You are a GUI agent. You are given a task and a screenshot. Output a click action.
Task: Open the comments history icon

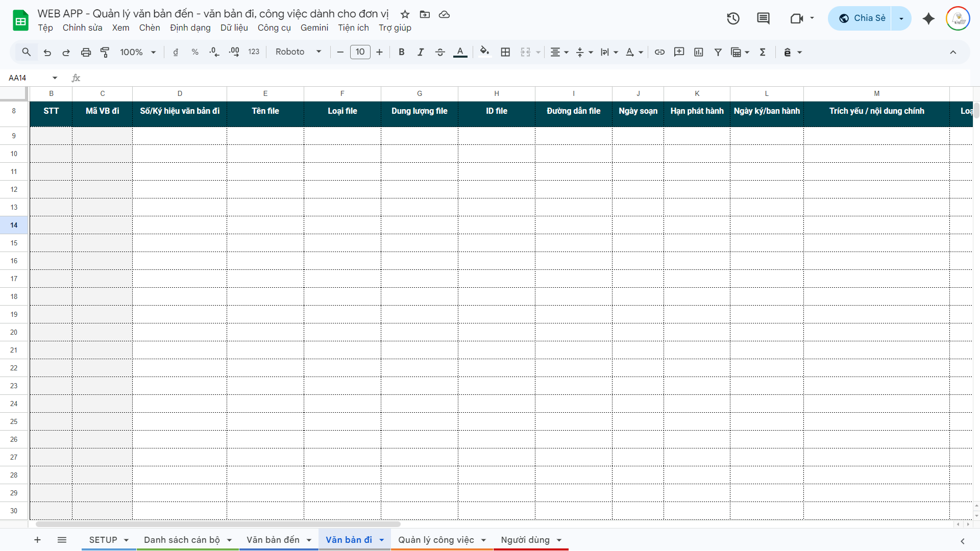coord(763,18)
